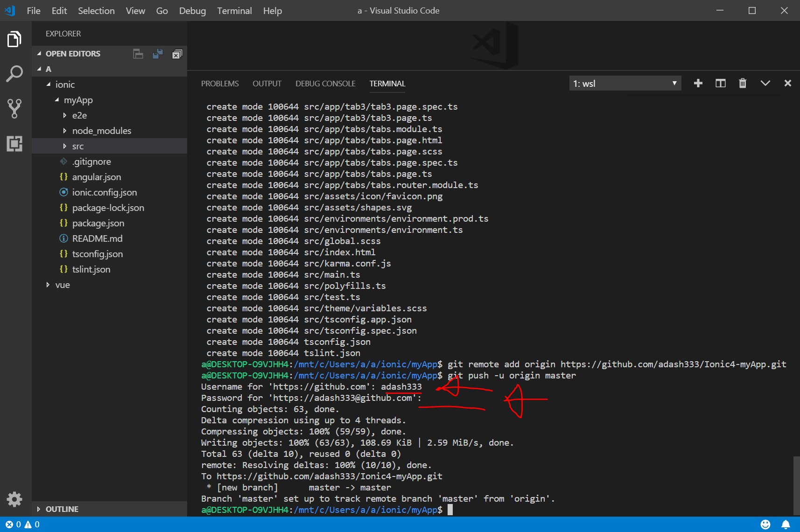
Task: Open the Manage gear settings icon
Action: point(14,499)
